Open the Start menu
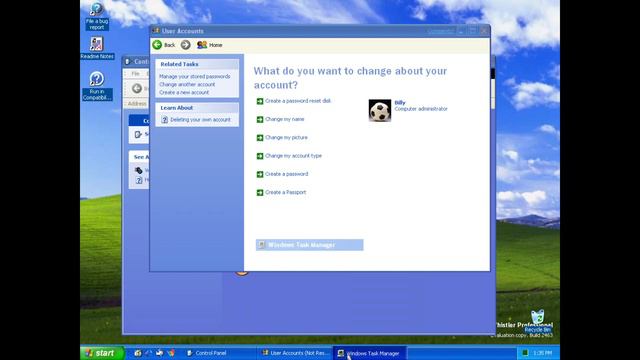 tap(102, 353)
